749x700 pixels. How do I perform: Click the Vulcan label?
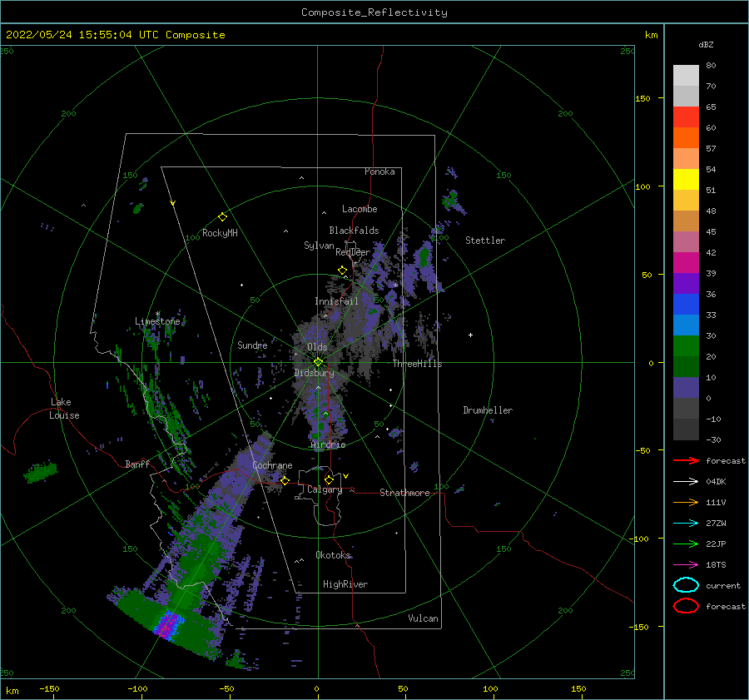(x=423, y=618)
